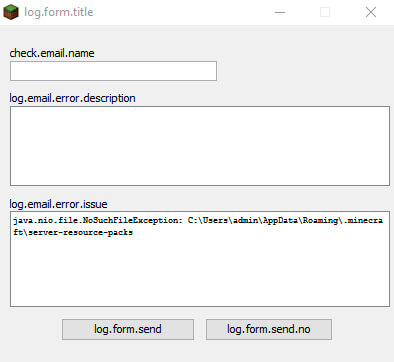Click the AppData word in the error path

[x=281, y=221]
